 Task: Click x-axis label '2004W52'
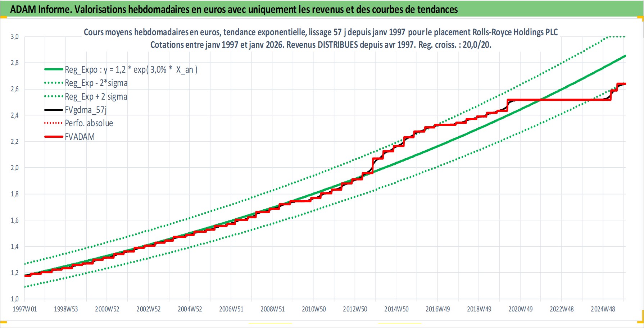coord(190,309)
